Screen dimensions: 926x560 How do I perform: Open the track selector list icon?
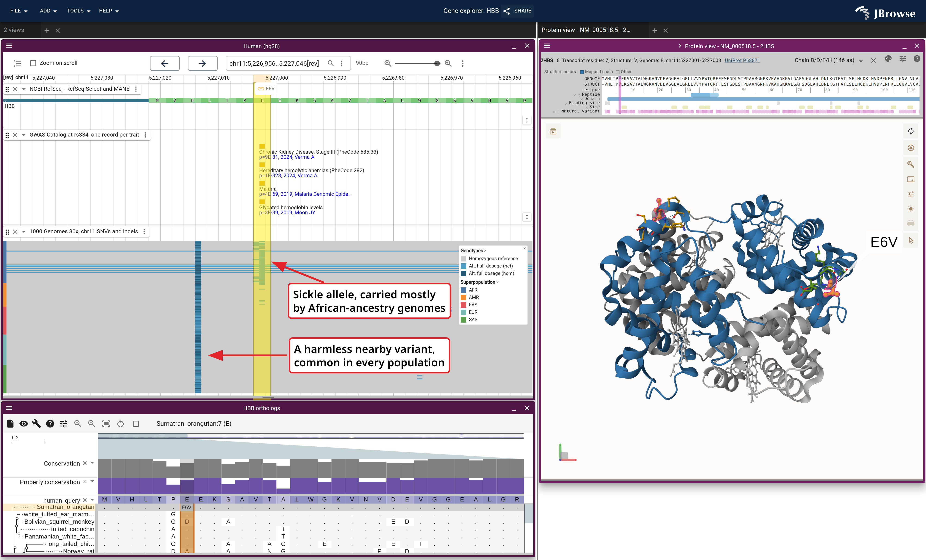tap(17, 63)
